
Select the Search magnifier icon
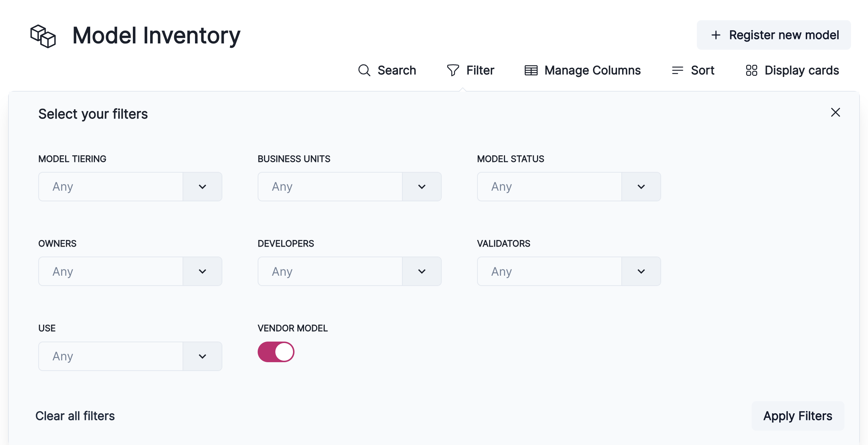364,70
